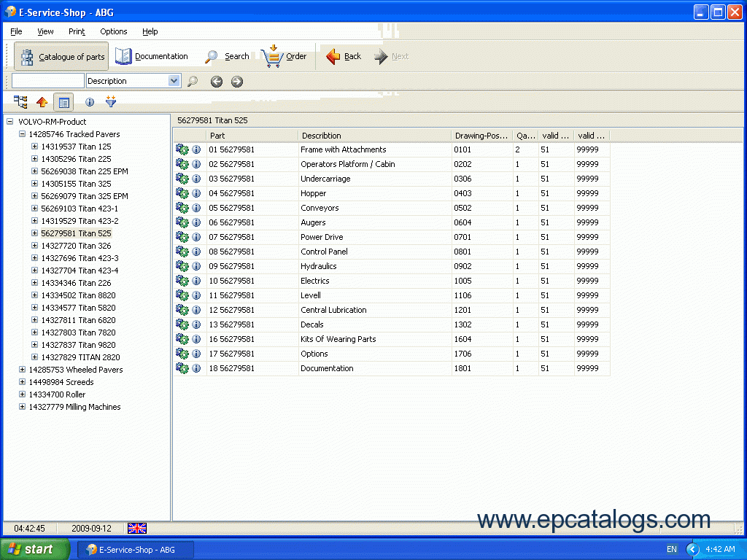Expand hidden tray icons arrow
The image size is (747, 560).
pyautogui.click(x=692, y=549)
